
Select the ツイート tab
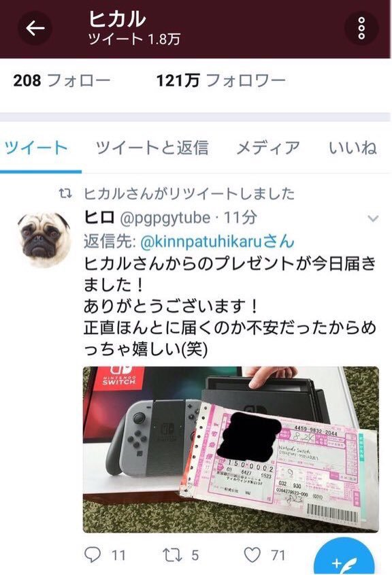pos(37,148)
